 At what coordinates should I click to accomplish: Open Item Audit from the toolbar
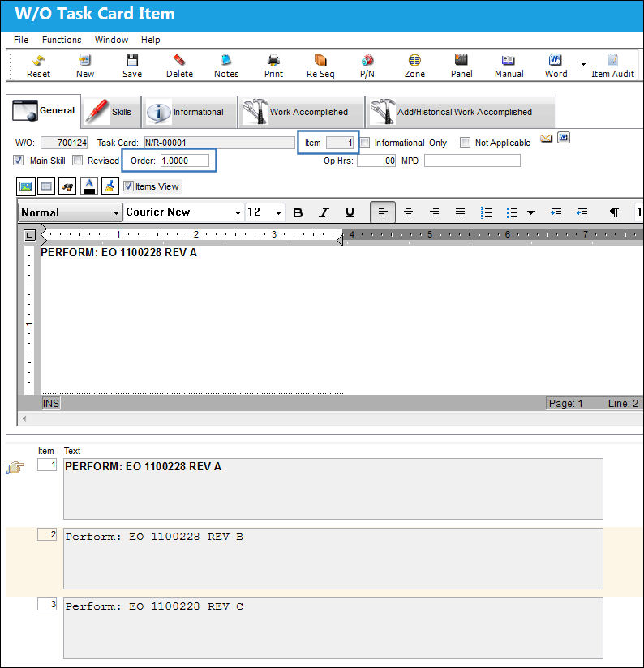612,66
